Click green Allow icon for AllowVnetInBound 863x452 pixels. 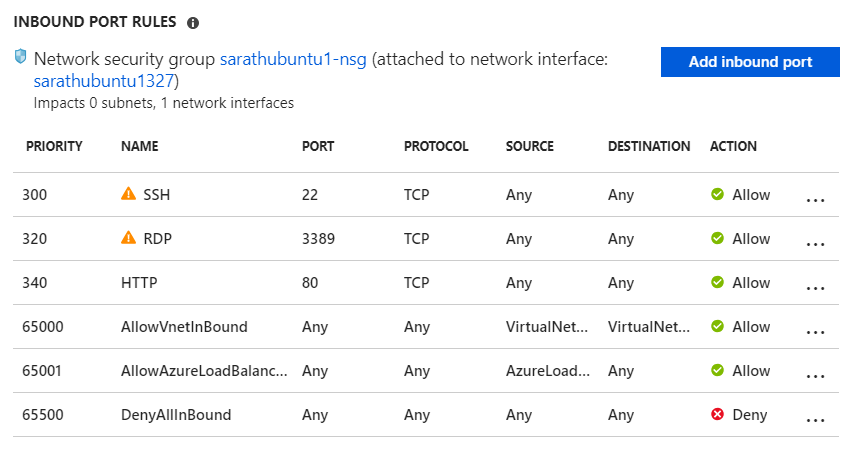click(x=717, y=326)
